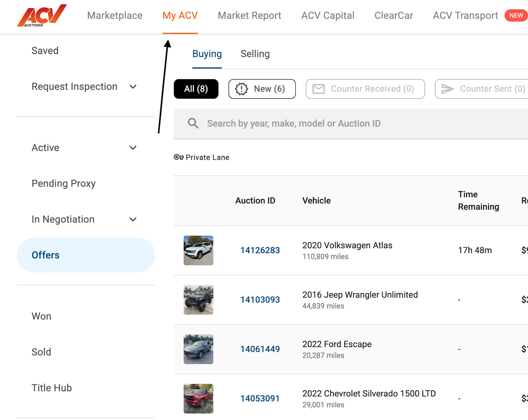Open the ClearCar nav item
This screenshot has width=528, height=420.
point(394,15)
